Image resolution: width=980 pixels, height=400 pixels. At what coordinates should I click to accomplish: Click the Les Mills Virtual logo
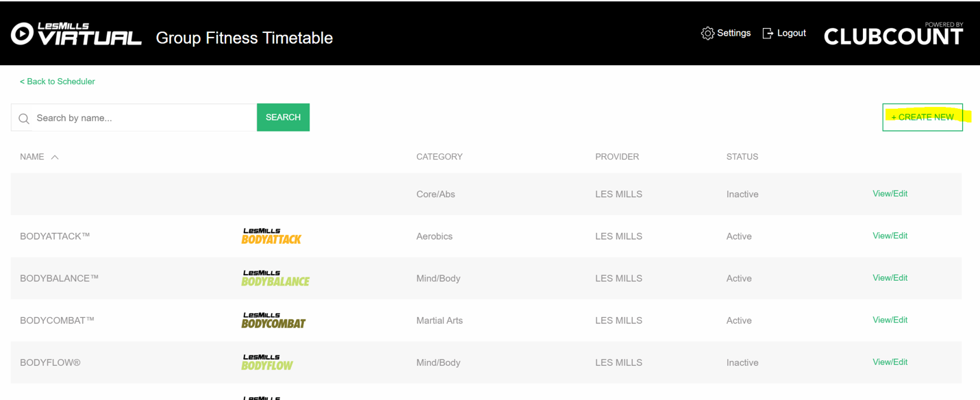coord(76,34)
